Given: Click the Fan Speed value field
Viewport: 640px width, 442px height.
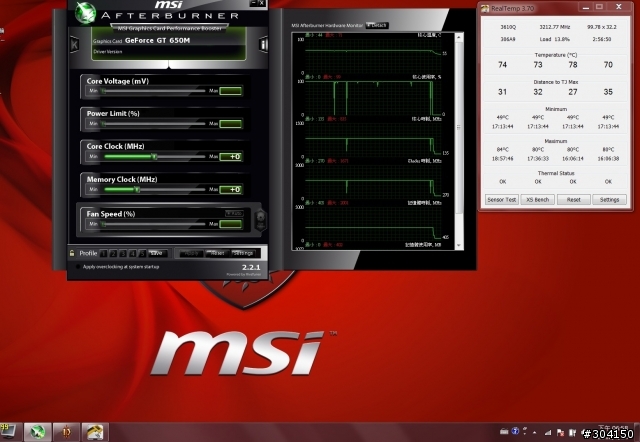Looking at the screenshot, I should click(x=231, y=224).
